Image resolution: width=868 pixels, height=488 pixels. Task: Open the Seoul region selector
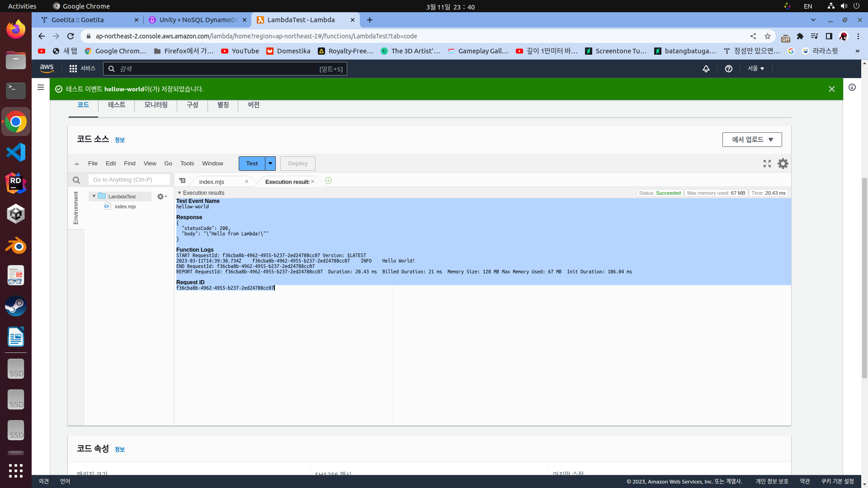click(x=755, y=69)
